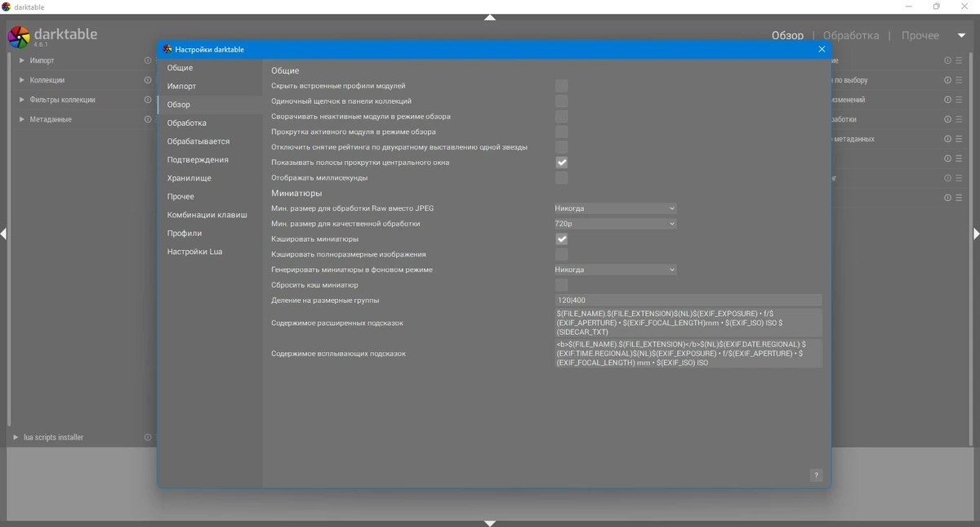Enable 'Отображать миллисекунды' checkbox
The width and height of the screenshot is (980, 527).
(561, 178)
